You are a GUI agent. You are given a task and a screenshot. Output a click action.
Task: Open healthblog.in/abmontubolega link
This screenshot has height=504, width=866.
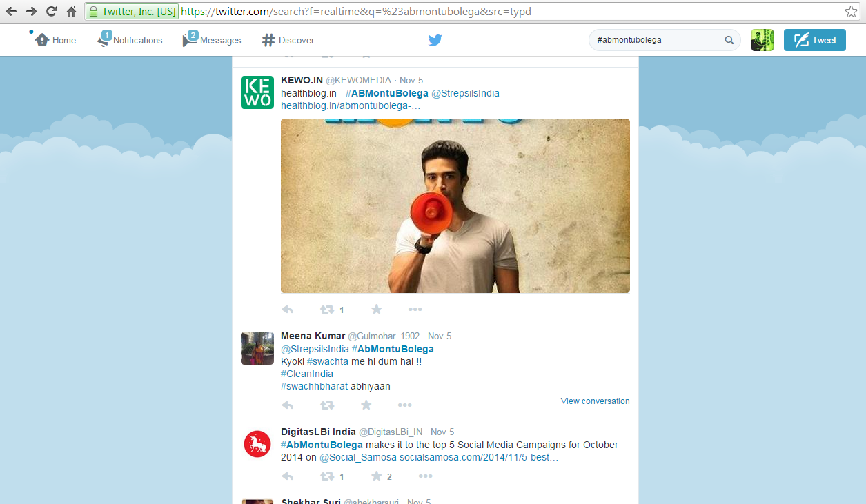pos(351,105)
